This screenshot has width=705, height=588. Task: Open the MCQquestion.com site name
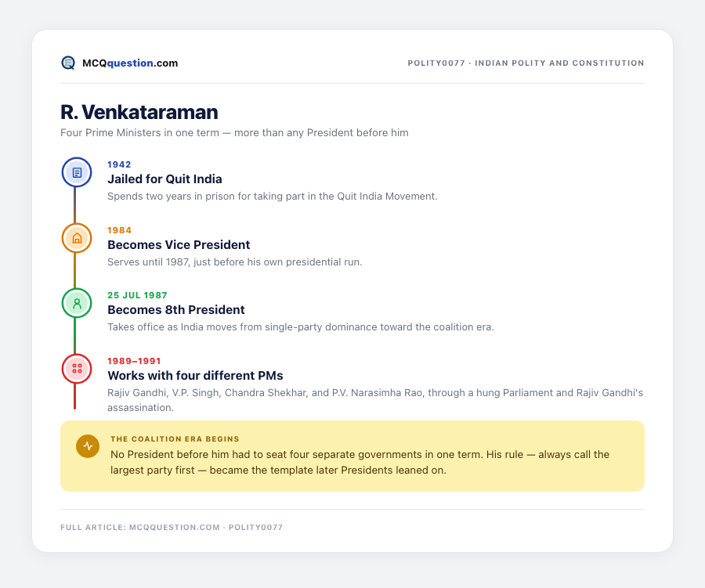pos(130,63)
